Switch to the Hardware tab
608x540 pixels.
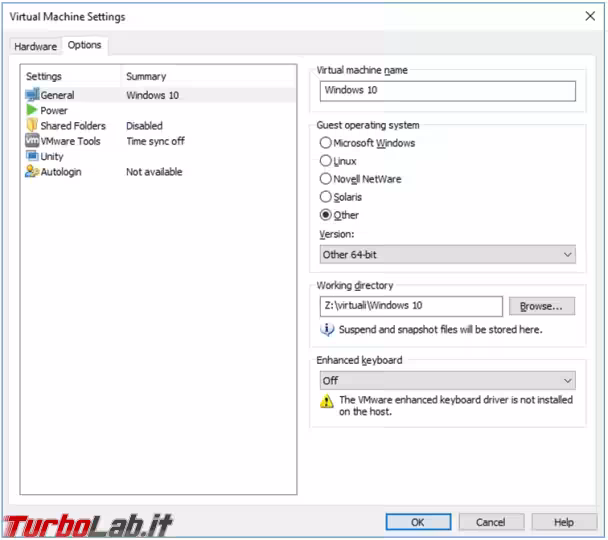35,46
